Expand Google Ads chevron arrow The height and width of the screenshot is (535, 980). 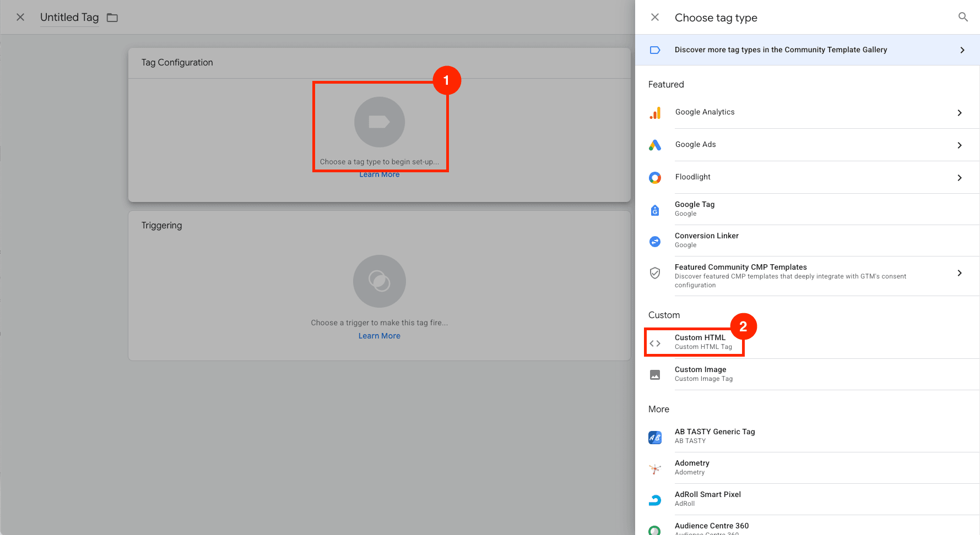point(960,145)
